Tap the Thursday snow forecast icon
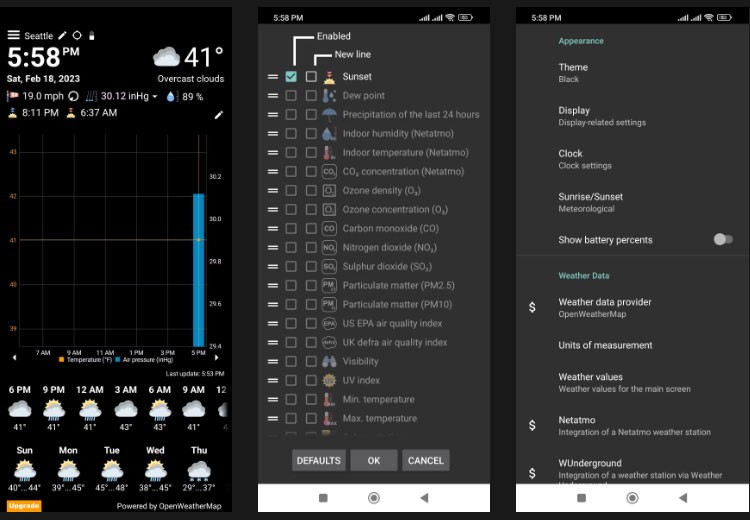The height and width of the screenshot is (520, 750). [x=199, y=470]
